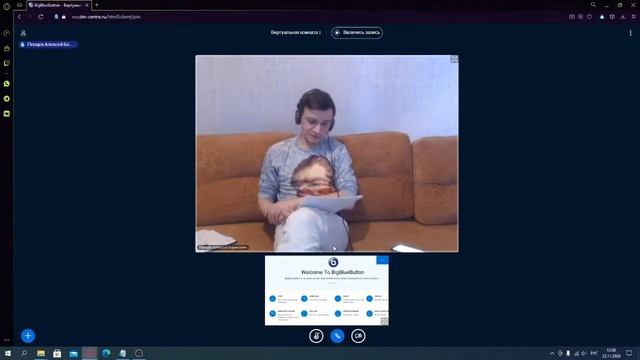640x360 pixels.
Task: Open Telegram from the browser sidebar
Action: (x=7, y=99)
